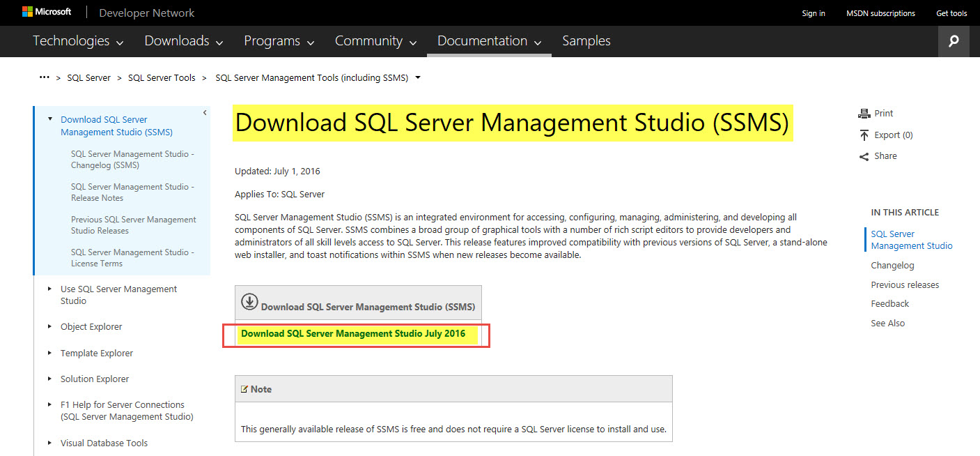Collapse the Download SQL Server Management Studio node
This screenshot has width=980, height=456.
click(x=50, y=119)
